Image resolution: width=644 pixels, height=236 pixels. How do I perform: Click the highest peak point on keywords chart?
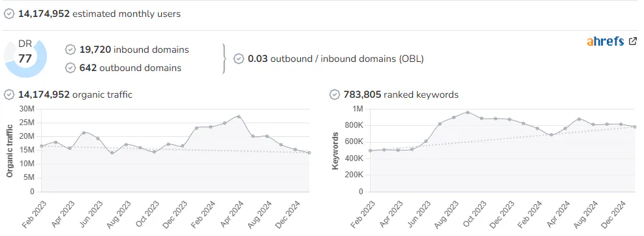point(467,113)
